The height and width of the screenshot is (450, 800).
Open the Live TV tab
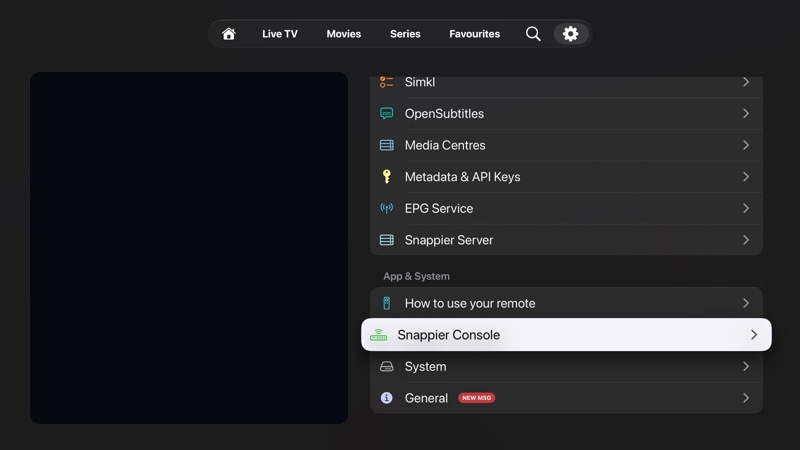click(280, 34)
